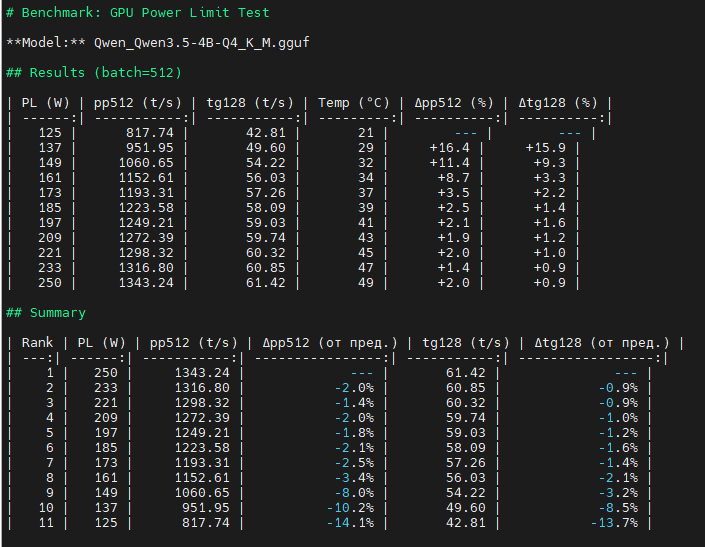Click the Summary Δtg128 value -3.2%
Image resolution: width=705 pixels, height=547 pixels.
coord(618,493)
